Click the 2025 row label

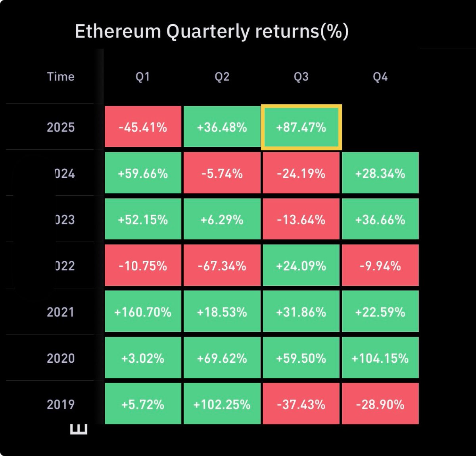click(61, 127)
